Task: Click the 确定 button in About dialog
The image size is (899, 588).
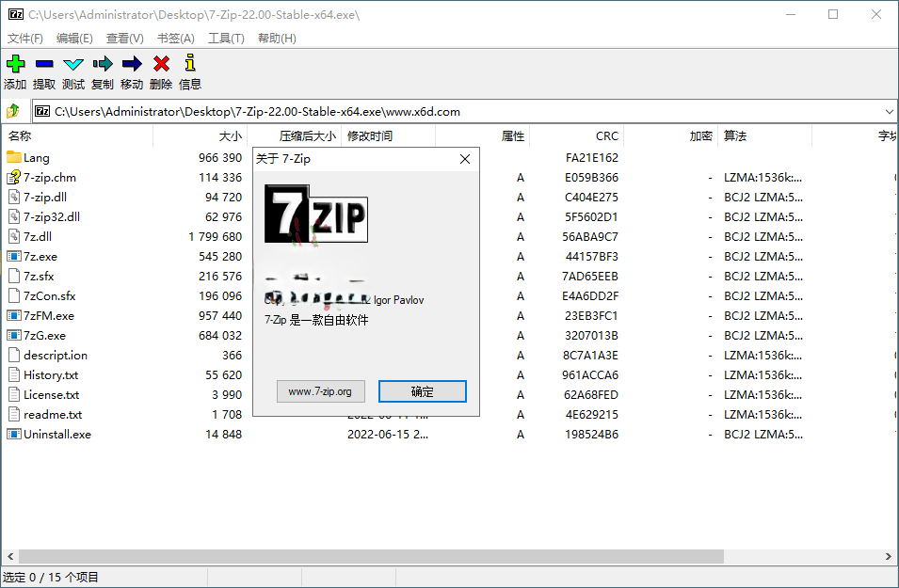Action: click(x=423, y=391)
